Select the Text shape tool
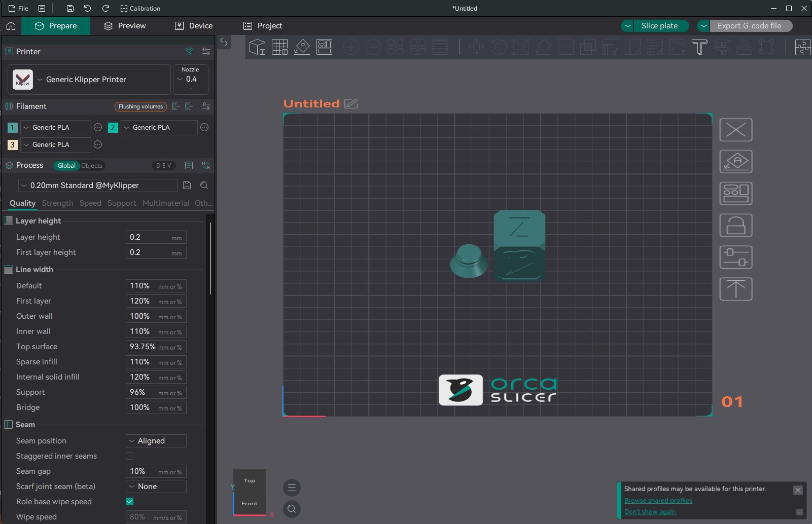Screen dimensions: 812x524 point(699,47)
